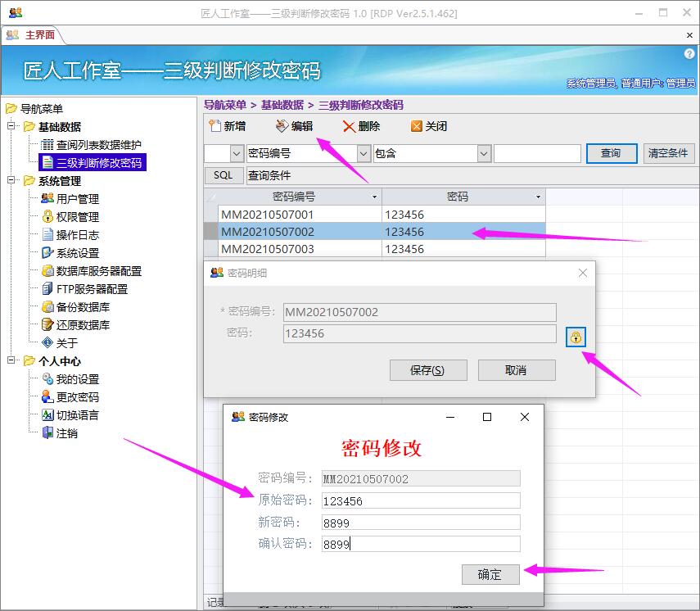Click the MM20210507002 cell in the table
The width and height of the screenshot is (700, 611).
click(x=300, y=232)
